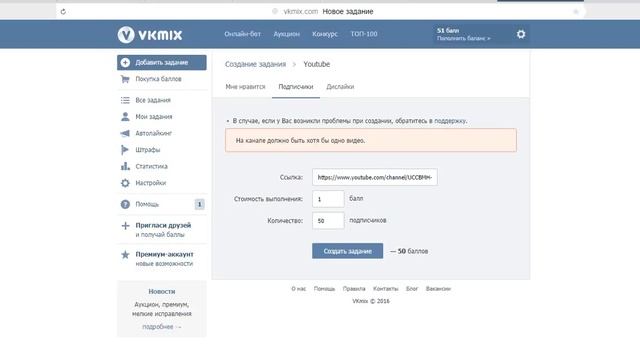Open Помощь in sidebar
The height and width of the screenshot is (360, 640).
[147, 204]
